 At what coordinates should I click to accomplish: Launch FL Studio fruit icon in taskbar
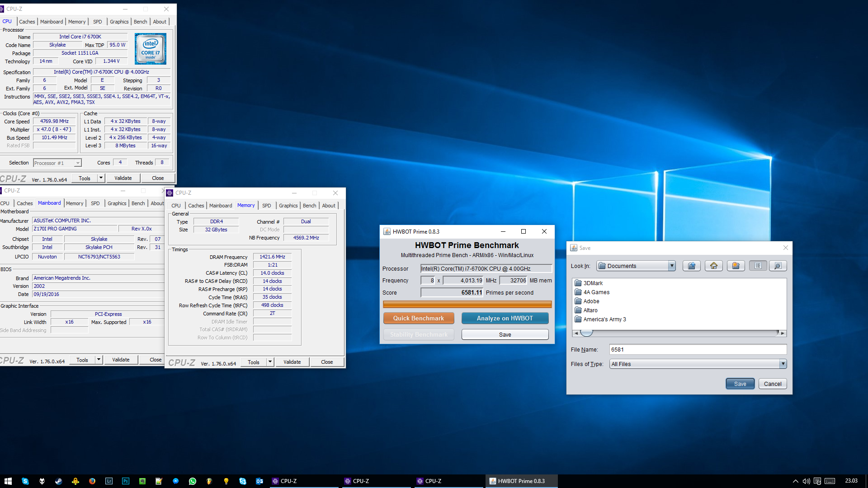[209, 481]
